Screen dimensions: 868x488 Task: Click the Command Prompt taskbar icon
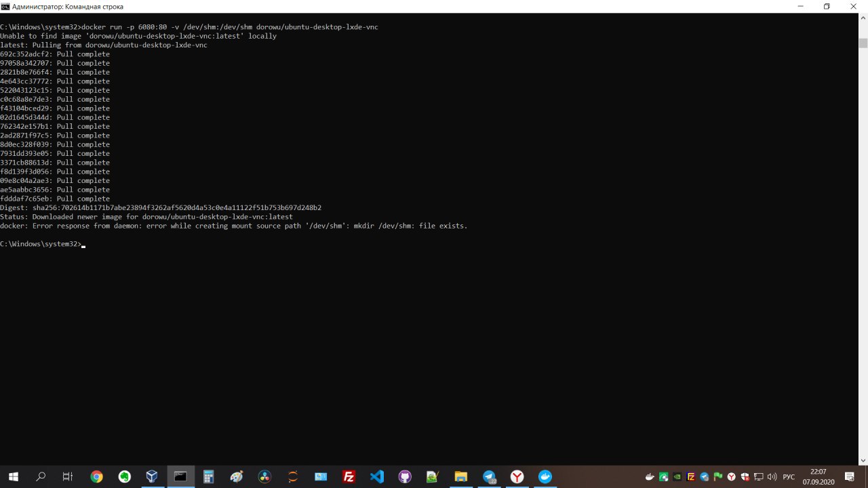(x=180, y=476)
